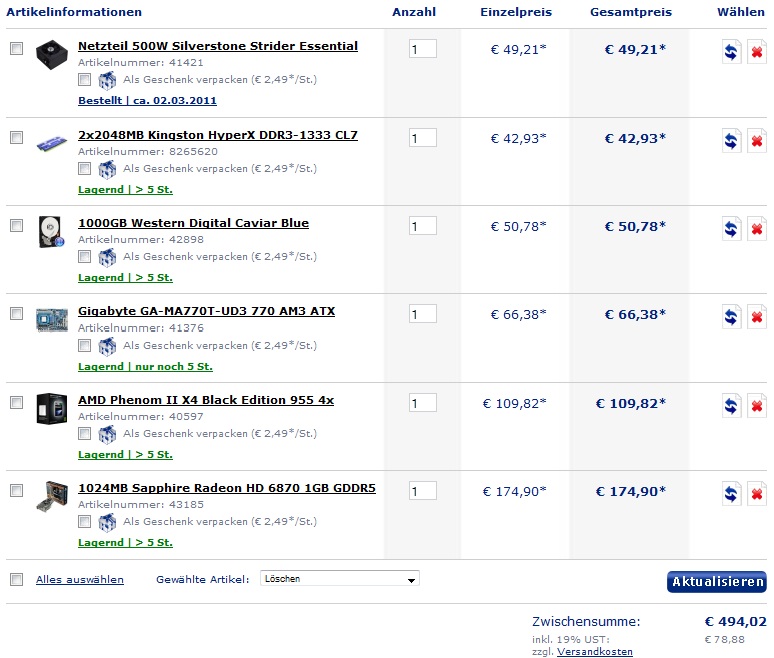
Task: Tick gift wrap checkbox for Sapphire Radeon
Action: pyautogui.click(x=84, y=521)
